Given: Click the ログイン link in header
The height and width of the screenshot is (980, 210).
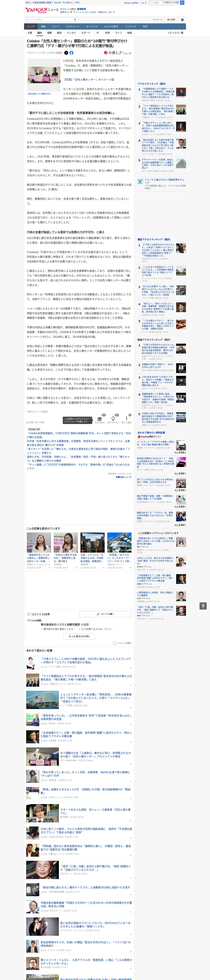Looking at the screenshot, I should (x=64, y=12).
